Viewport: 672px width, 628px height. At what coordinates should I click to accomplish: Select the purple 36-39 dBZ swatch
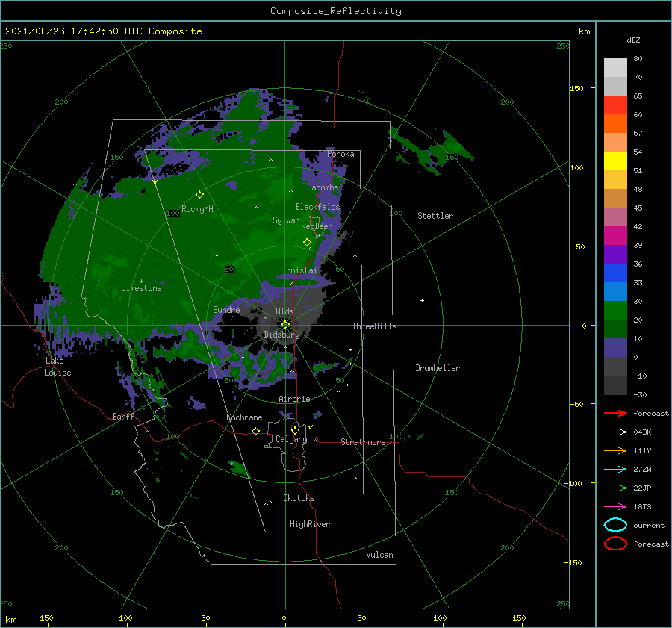point(615,255)
